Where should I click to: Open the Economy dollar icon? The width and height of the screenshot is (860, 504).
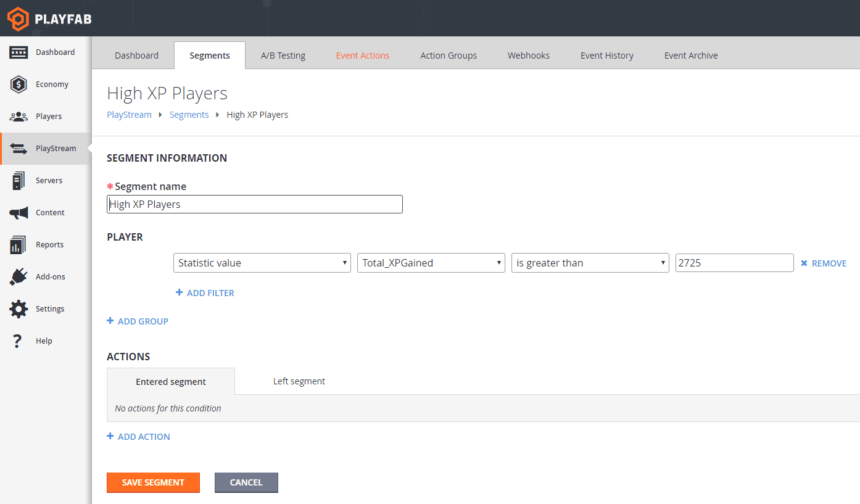click(x=19, y=85)
